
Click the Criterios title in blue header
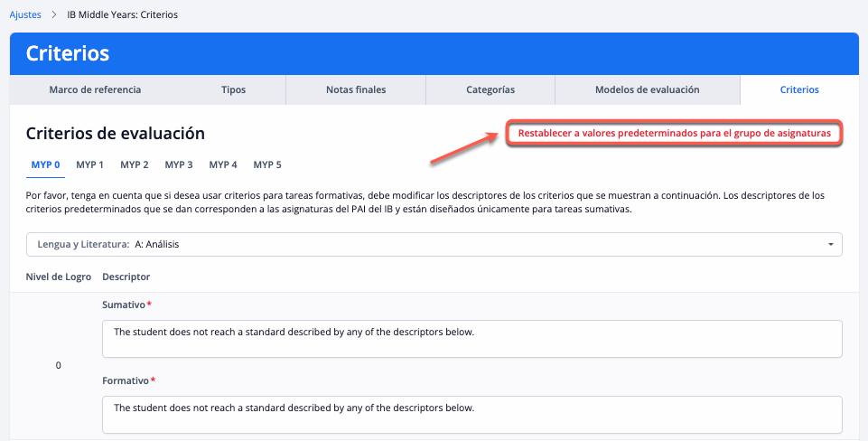(x=68, y=54)
